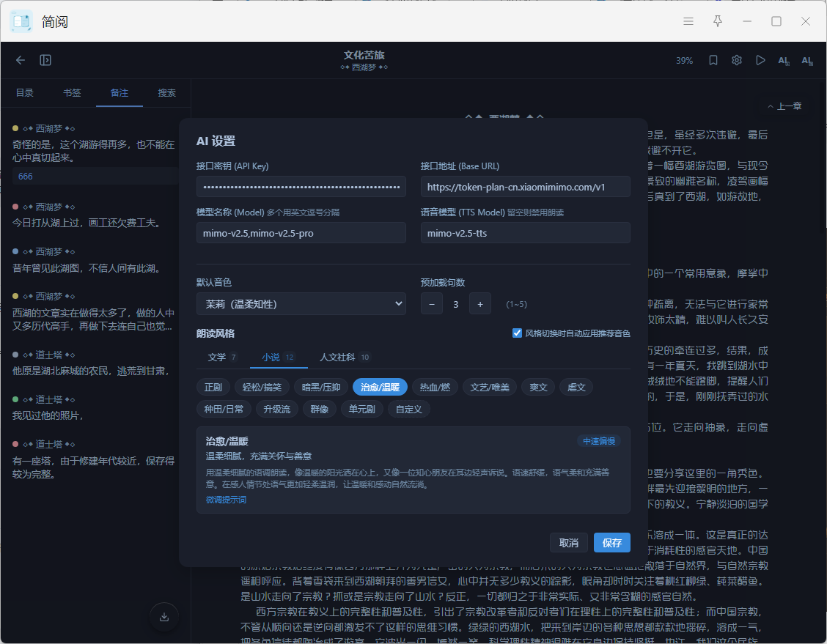Click the 取消 button
Image resolution: width=827 pixels, height=644 pixels.
pyautogui.click(x=569, y=543)
